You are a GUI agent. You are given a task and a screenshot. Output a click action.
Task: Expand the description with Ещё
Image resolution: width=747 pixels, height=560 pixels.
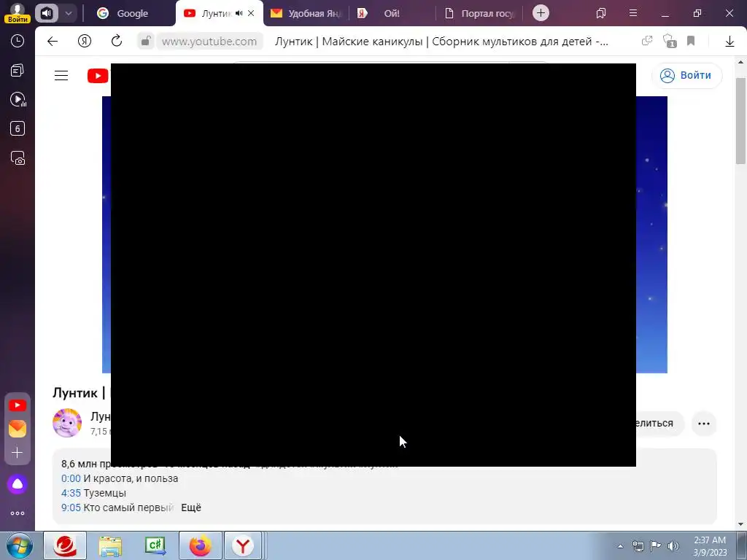coord(191,507)
